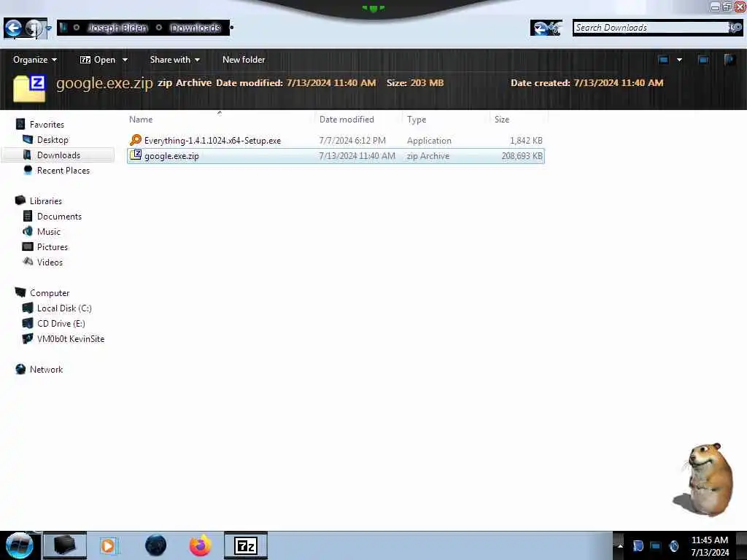Click the Libraries icon
The image size is (747, 560).
click(20, 201)
